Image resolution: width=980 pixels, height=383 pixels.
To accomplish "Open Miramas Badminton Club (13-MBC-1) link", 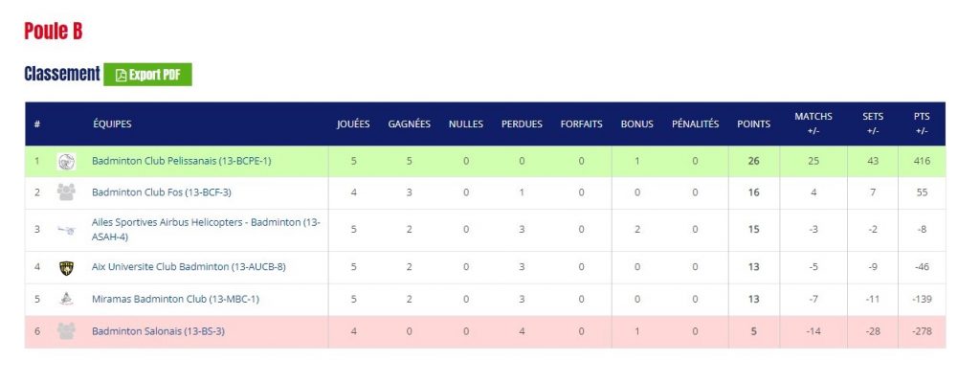I will pos(175,299).
